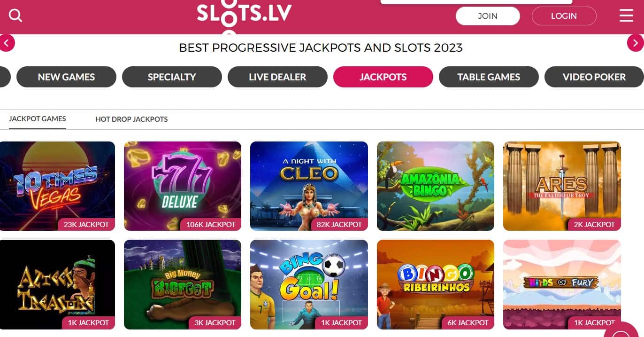This screenshot has width=644, height=337.
Task: Open A Night with Cleo game
Action: [309, 186]
